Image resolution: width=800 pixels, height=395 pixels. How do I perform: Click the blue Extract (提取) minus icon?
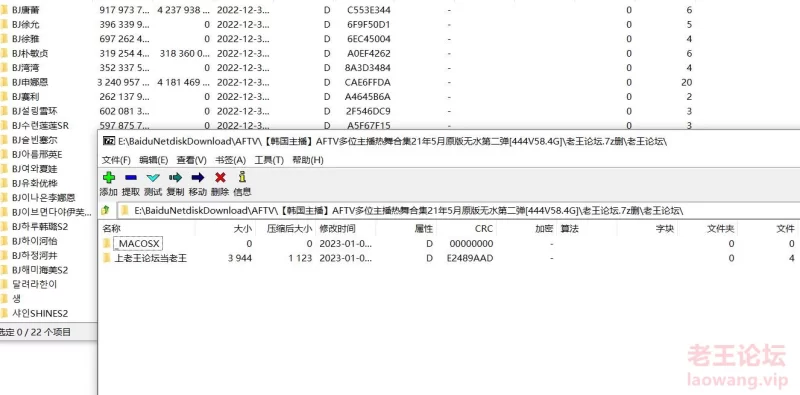pyautogui.click(x=131, y=178)
